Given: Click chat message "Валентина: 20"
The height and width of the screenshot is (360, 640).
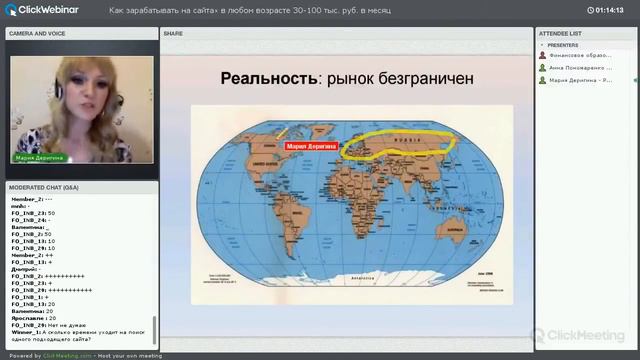Looking at the screenshot, I should point(32,311).
